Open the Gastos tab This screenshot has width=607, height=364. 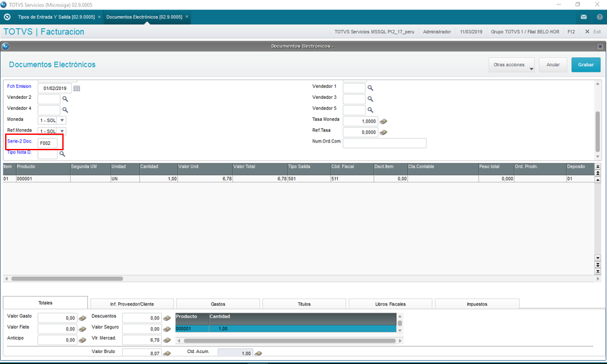click(218, 304)
